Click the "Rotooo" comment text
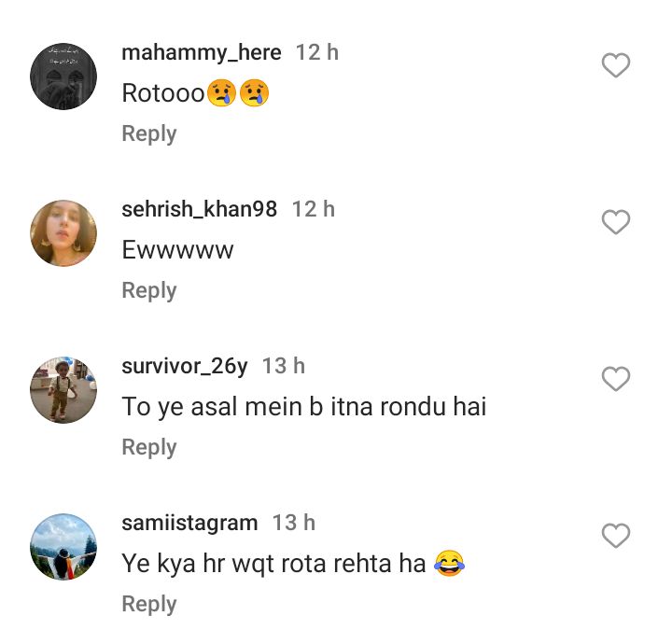 (163, 93)
